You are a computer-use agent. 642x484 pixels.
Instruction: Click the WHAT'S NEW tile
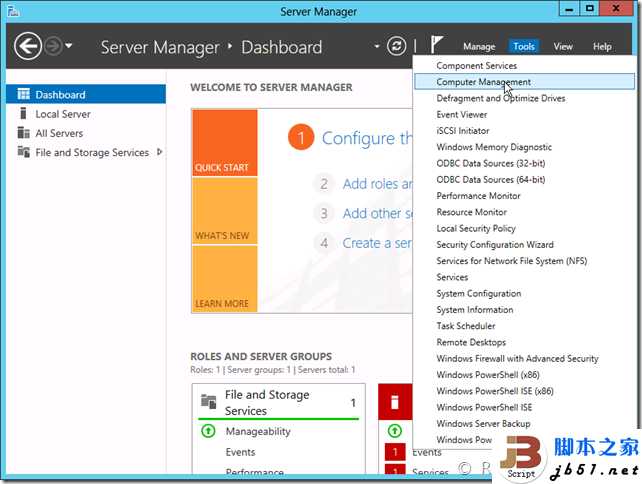click(225, 211)
